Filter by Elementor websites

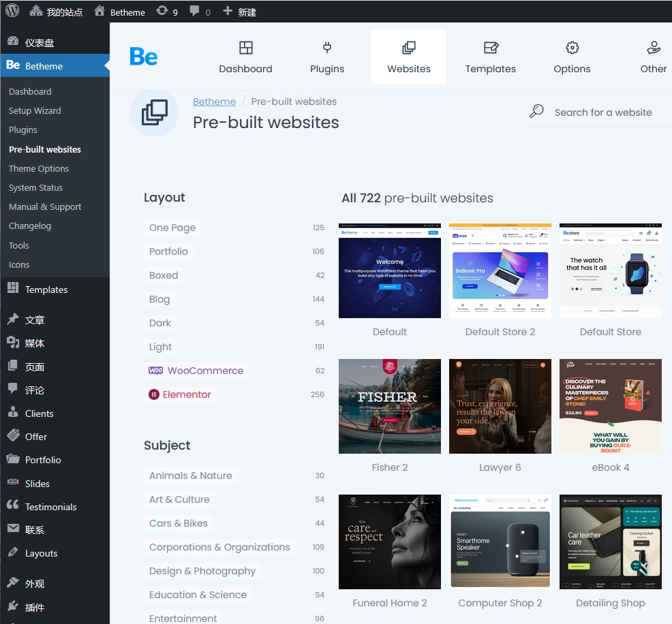[180, 394]
